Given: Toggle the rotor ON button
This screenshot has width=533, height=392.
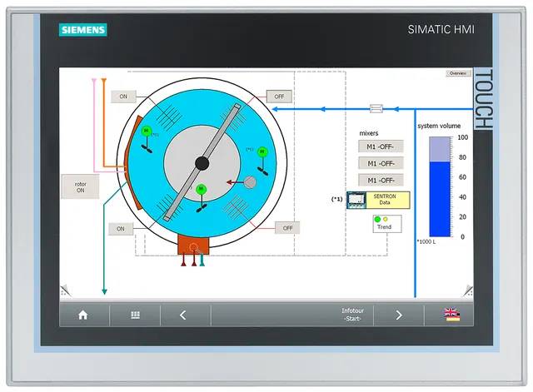Looking at the screenshot, I should (80, 186).
